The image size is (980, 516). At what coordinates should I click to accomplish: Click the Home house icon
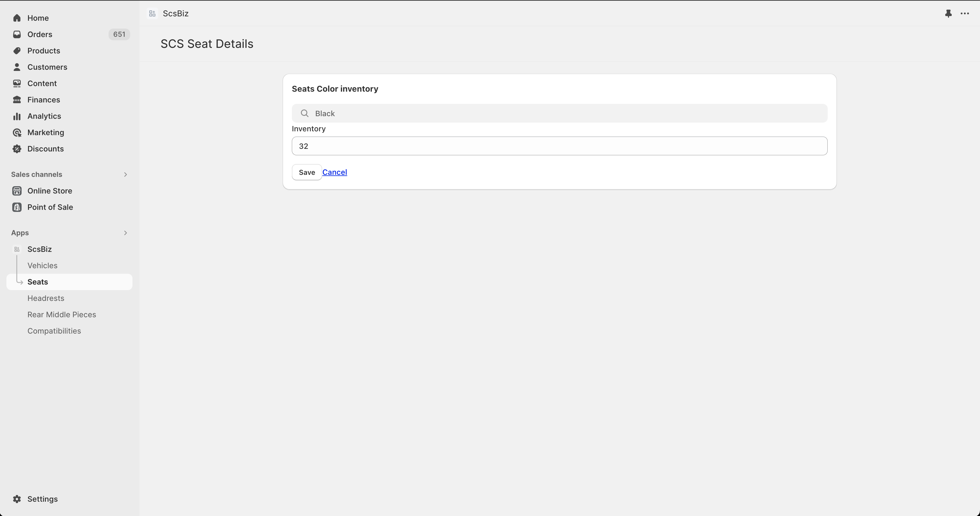pos(17,18)
